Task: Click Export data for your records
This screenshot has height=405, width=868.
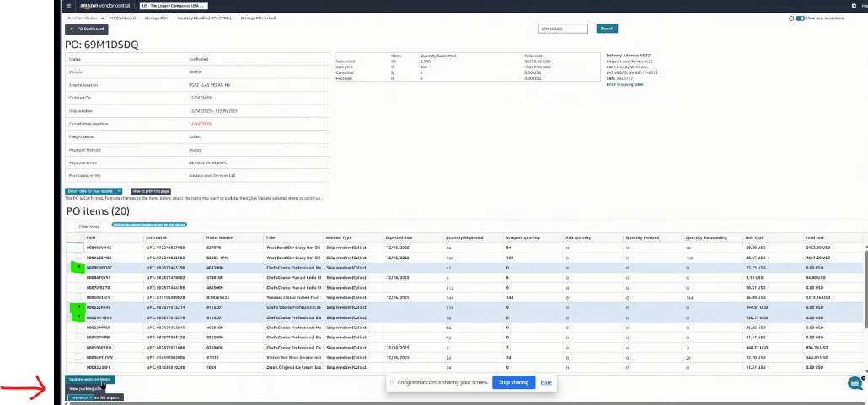Action: (89, 191)
